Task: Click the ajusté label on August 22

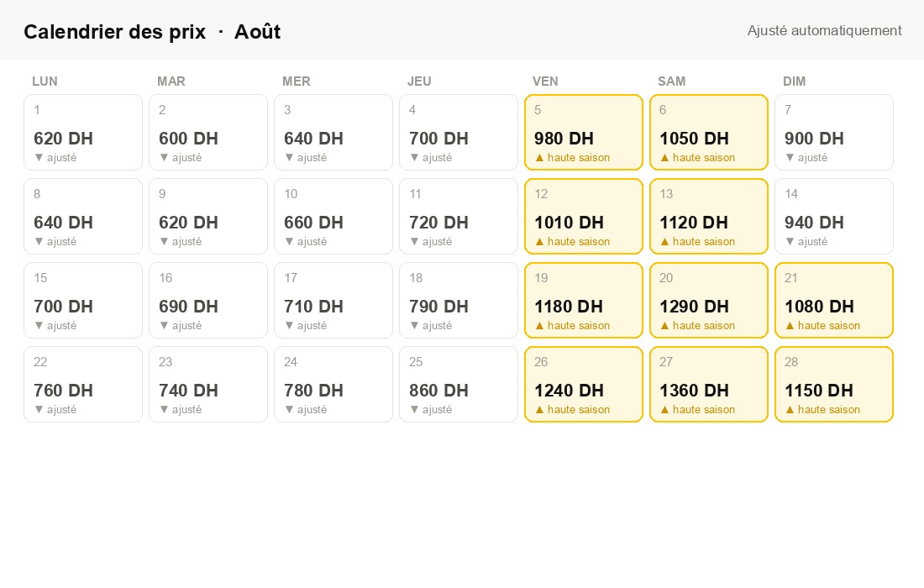Action: pos(61,409)
